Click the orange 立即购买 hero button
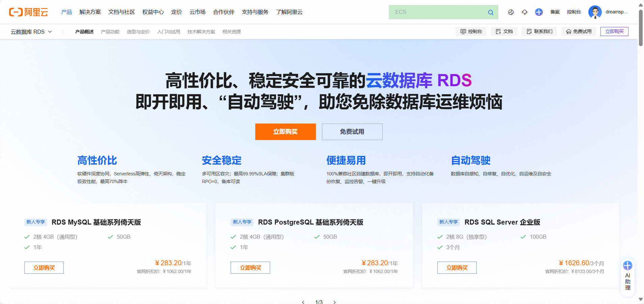 (x=285, y=132)
